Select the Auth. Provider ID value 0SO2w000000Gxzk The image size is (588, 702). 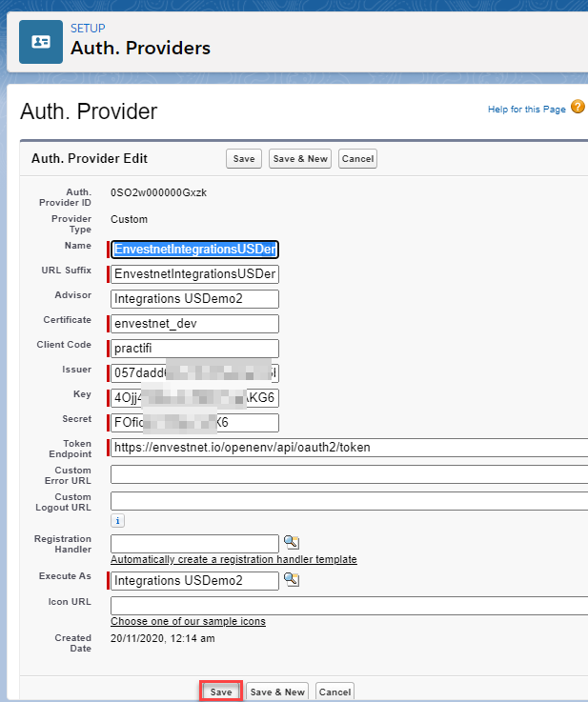[x=158, y=193]
